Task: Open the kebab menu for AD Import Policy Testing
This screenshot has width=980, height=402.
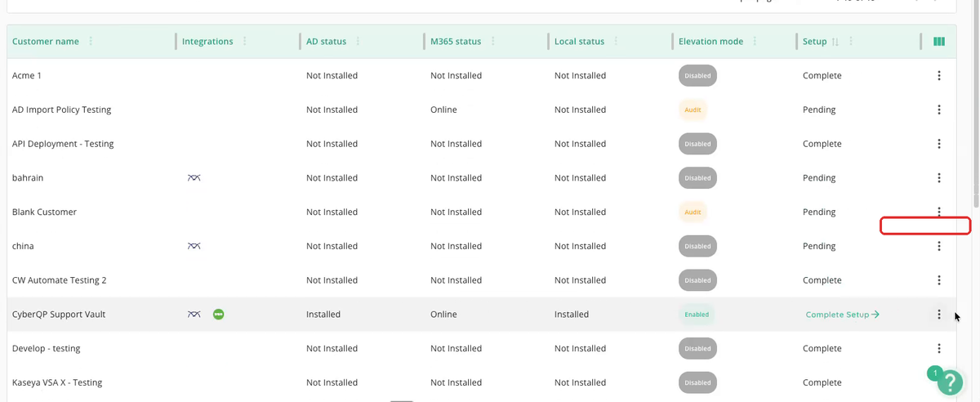Action: click(939, 109)
